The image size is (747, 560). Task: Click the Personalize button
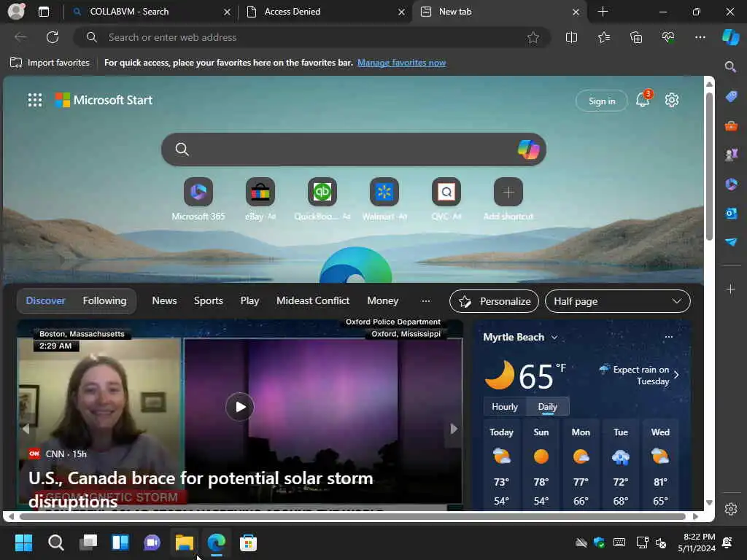click(494, 301)
